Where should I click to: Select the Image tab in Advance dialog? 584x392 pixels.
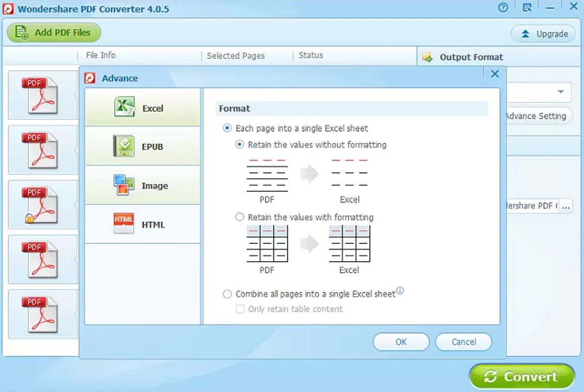pos(143,185)
